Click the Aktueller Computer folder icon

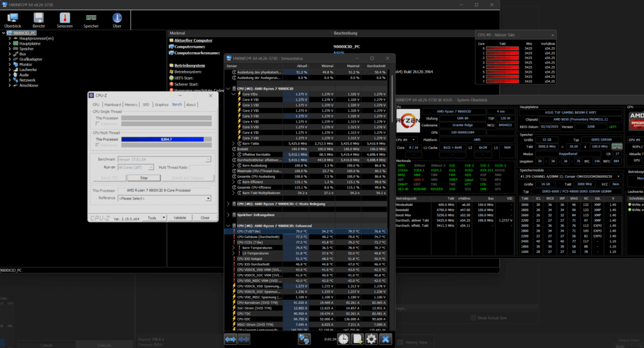(x=171, y=40)
